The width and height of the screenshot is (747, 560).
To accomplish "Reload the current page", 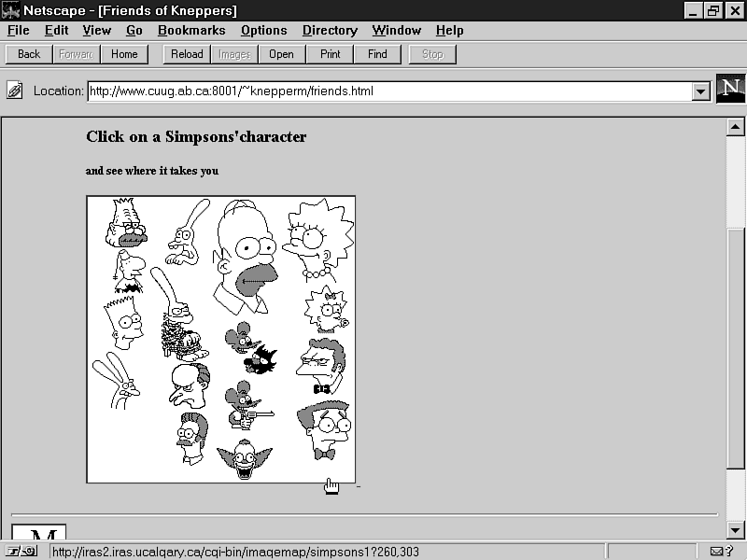I will 187,54.
